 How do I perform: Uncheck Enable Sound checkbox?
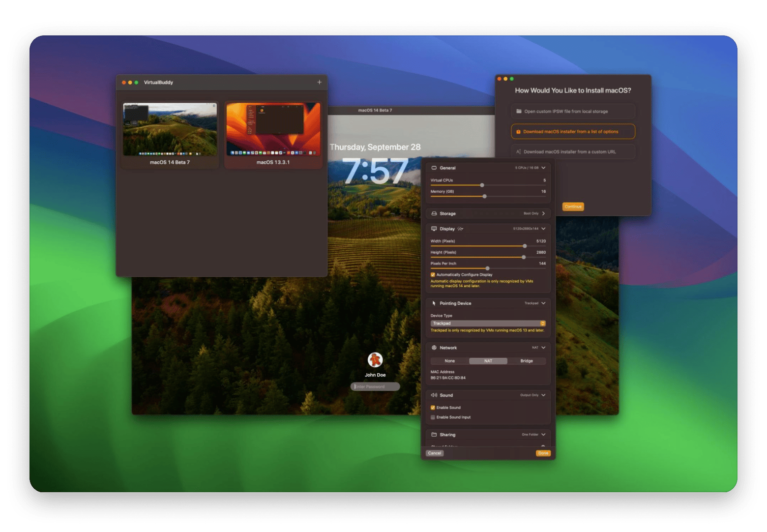[433, 408]
